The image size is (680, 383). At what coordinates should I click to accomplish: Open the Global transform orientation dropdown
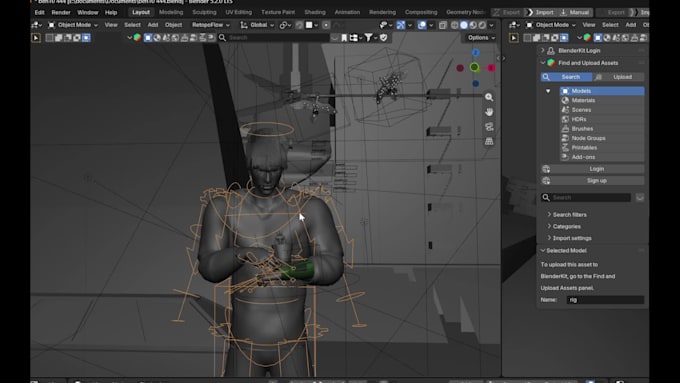[x=257, y=25]
